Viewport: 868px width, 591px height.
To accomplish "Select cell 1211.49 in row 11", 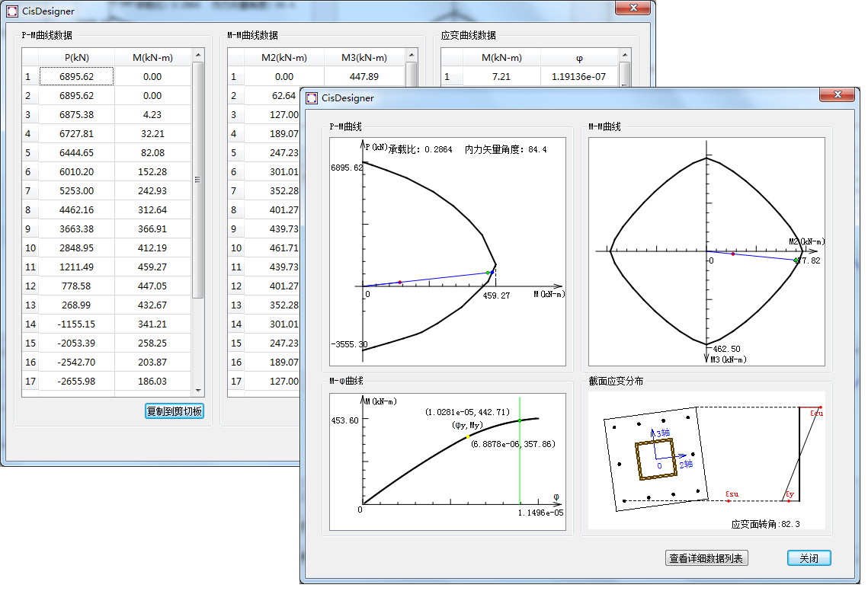I will point(77,267).
